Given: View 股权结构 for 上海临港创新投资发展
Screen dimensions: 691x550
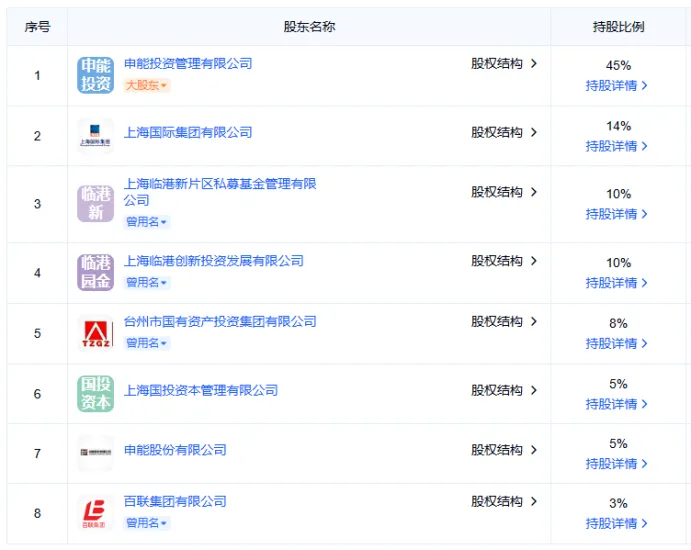Looking at the screenshot, I should (x=504, y=260).
